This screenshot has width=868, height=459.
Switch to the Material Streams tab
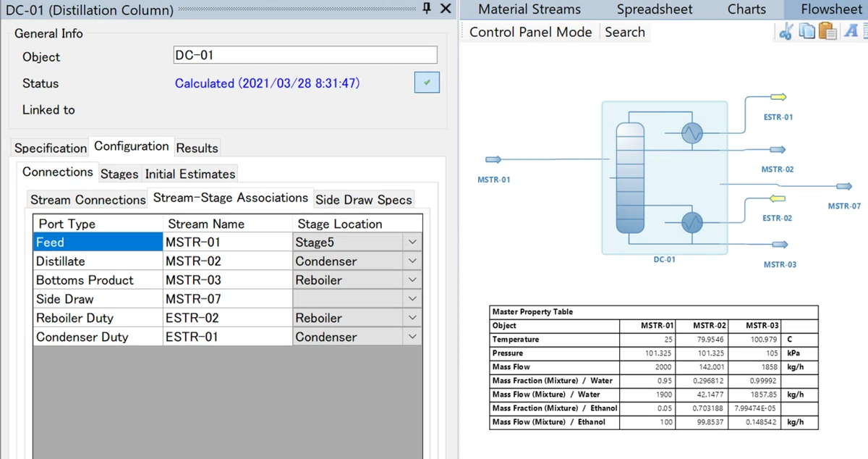pos(529,9)
